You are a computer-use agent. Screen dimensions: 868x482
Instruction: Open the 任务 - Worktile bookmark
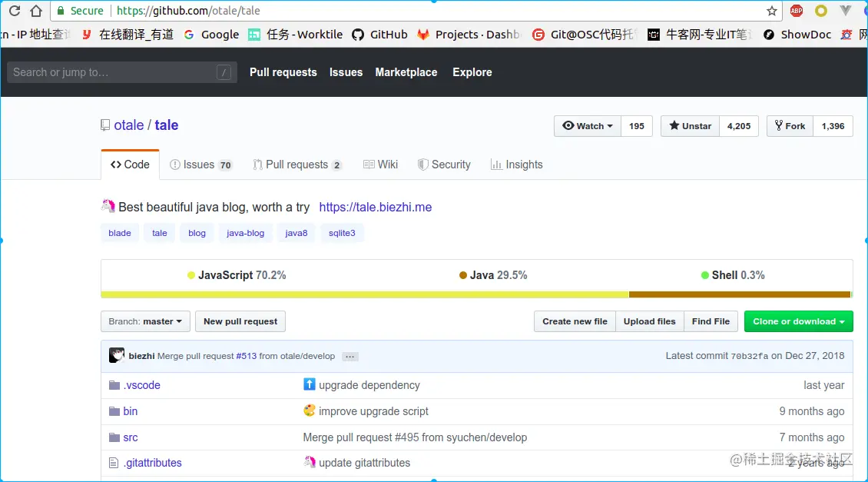[x=295, y=35]
